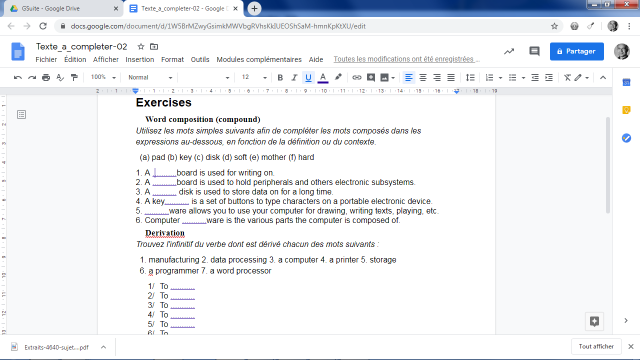Click the Explore button at bottom right
Viewport: 640px width, 360px height.
point(594,321)
